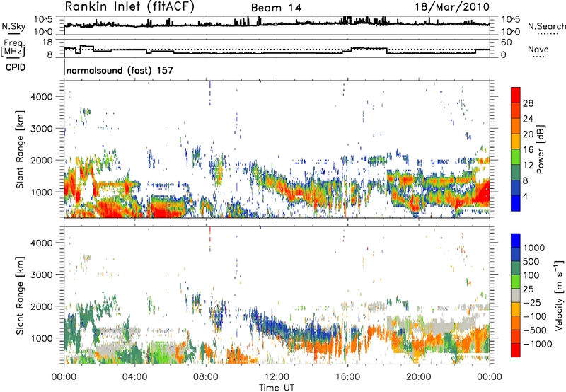Click the blue bottom segment of power colorbar
Screen dimensions: 566x392
click(516, 203)
